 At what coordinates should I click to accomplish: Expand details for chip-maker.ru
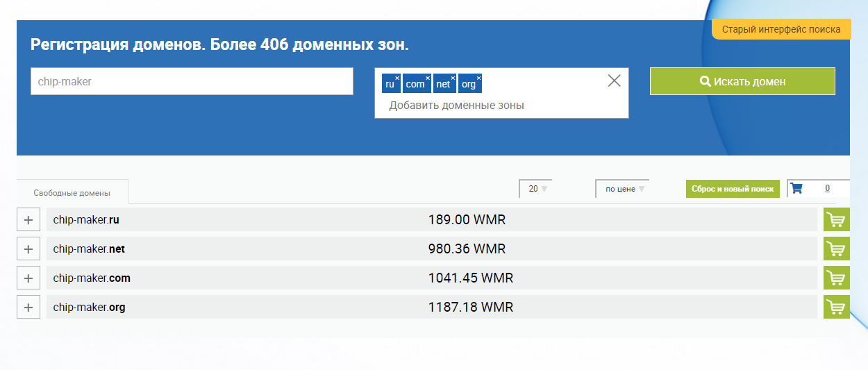28,220
